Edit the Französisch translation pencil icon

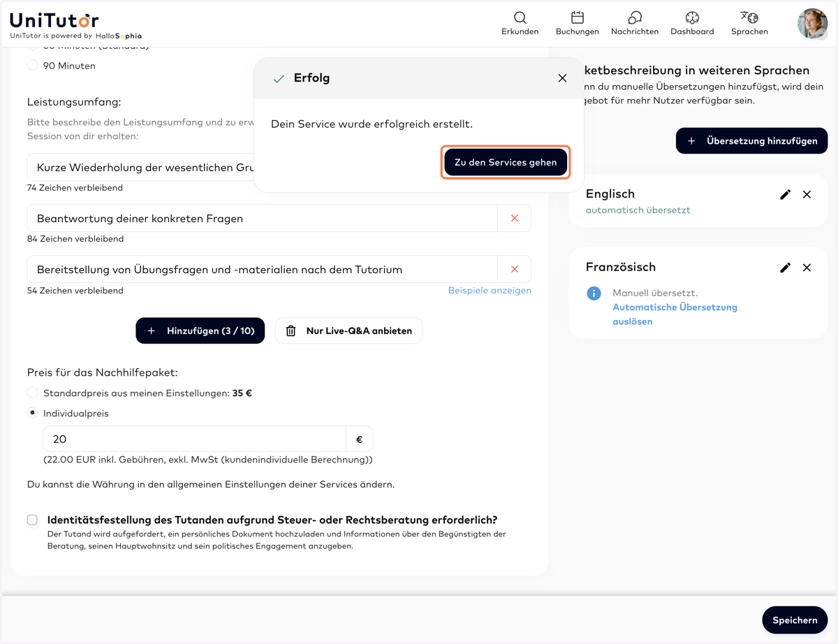(785, 268)
